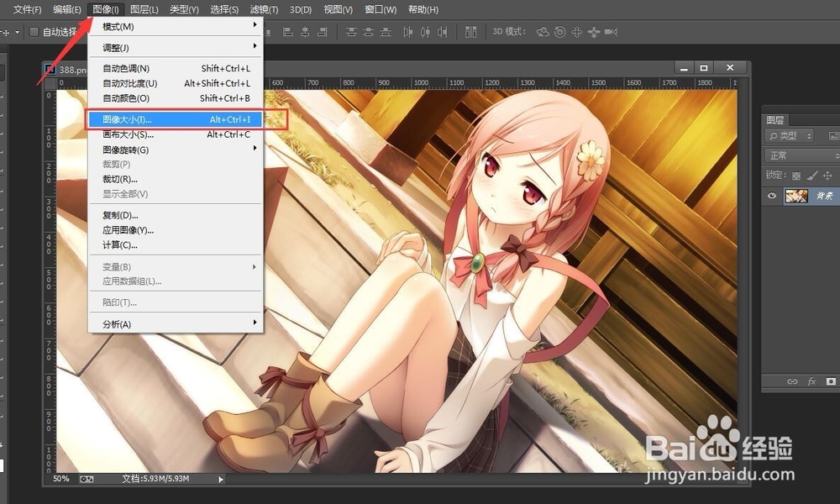Click the 背景 layer name
This screenshot has width=840, height=504.
click(x=825, y=196)
